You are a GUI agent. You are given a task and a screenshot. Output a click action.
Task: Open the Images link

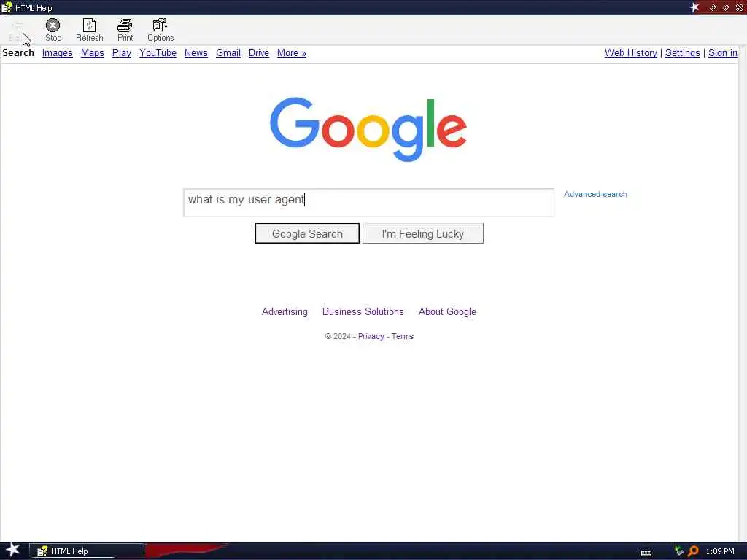57,52
